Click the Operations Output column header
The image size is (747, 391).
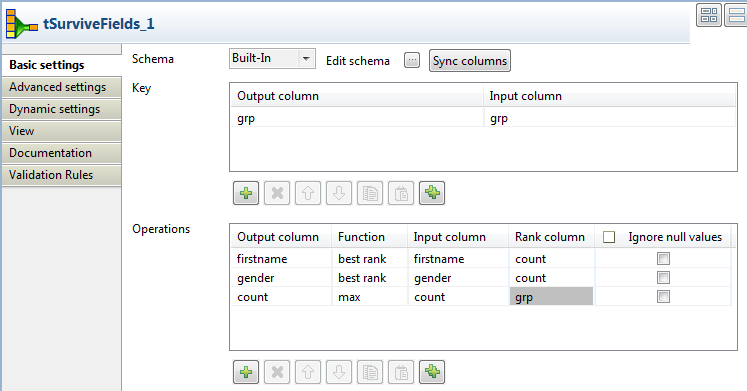pos(282,237)
